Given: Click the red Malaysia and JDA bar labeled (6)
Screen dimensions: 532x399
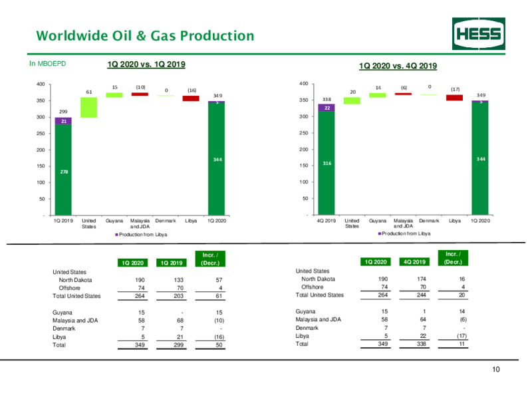Looking at the screenshot, I should (403, 94).
